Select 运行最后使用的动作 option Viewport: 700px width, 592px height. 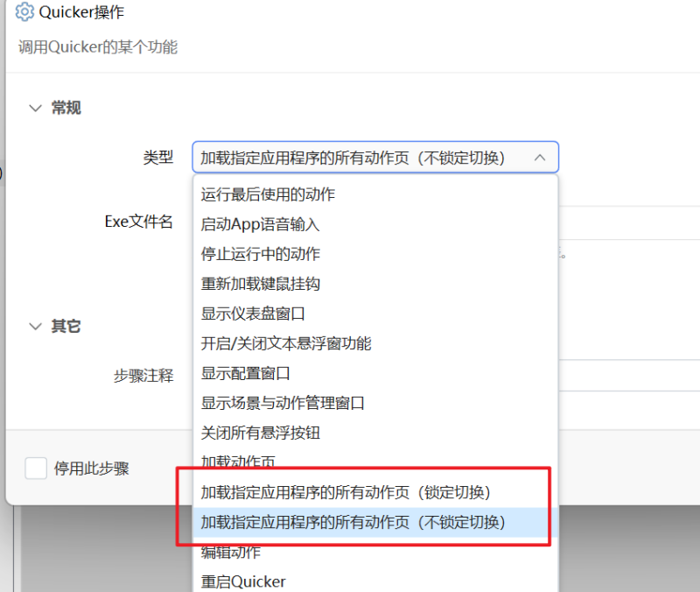click(375, 194)
